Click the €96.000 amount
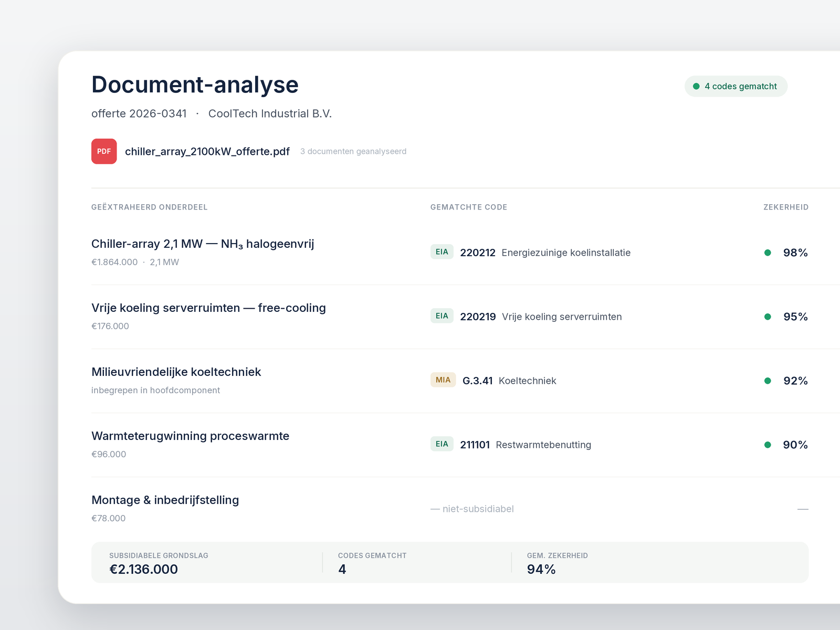Viewport: 840px width, 630px height. (109, 454)
